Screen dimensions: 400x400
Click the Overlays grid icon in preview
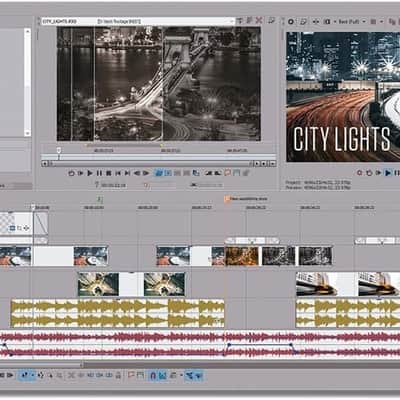[373, 22]
